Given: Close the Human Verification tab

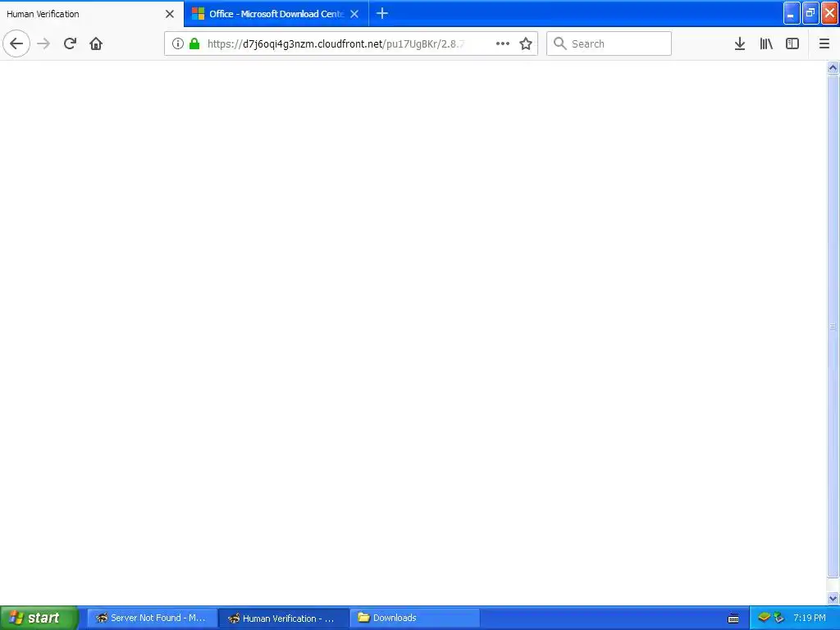Looking at the screenshot, I should pyautogui.click(x=170, y=14).
